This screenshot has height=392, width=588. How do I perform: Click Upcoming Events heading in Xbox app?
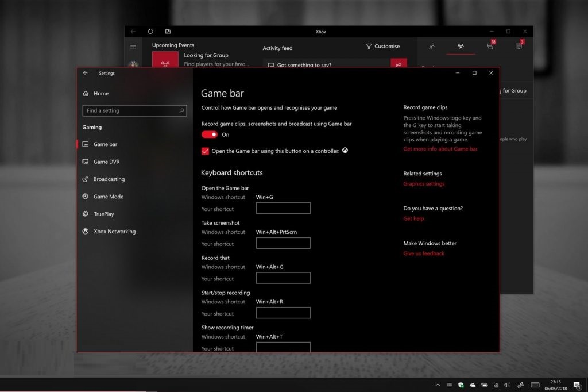tap(173, 45)
